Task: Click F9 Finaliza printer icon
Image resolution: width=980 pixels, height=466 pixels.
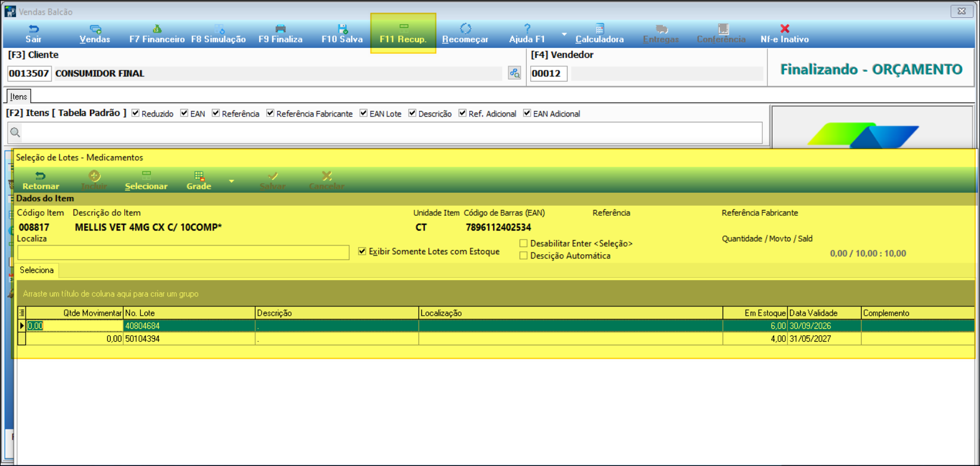Action: 281,29
